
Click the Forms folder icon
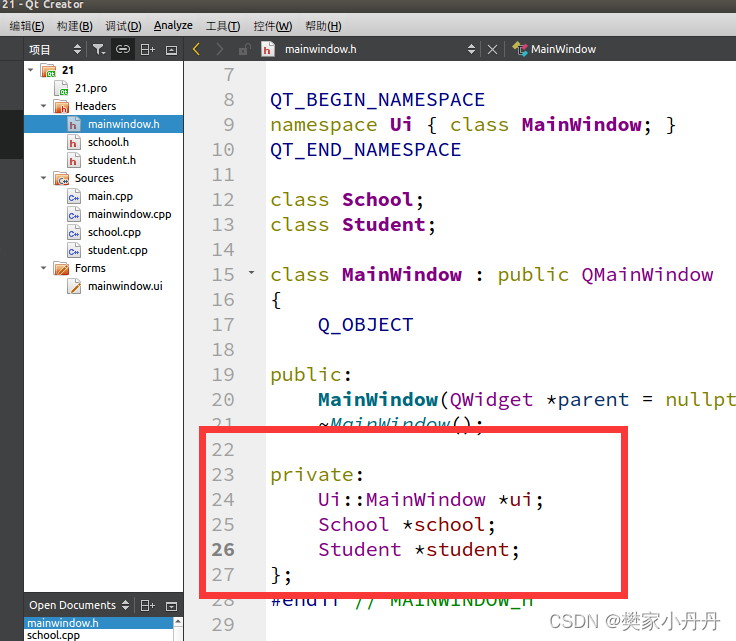(x=61, y=268)
